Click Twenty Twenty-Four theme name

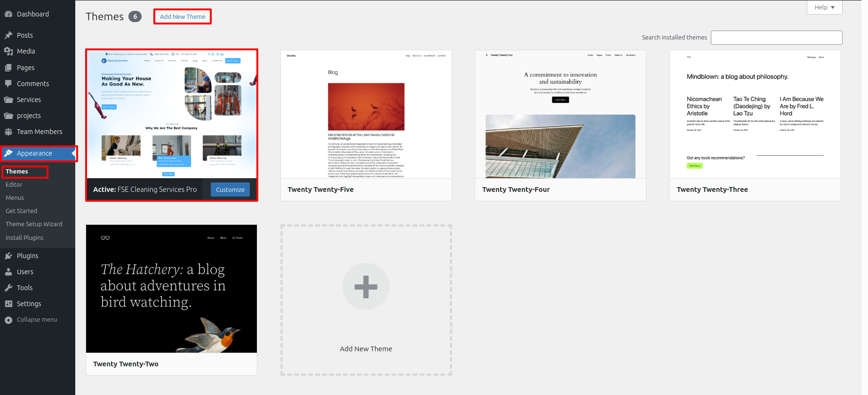coord(516,190)
